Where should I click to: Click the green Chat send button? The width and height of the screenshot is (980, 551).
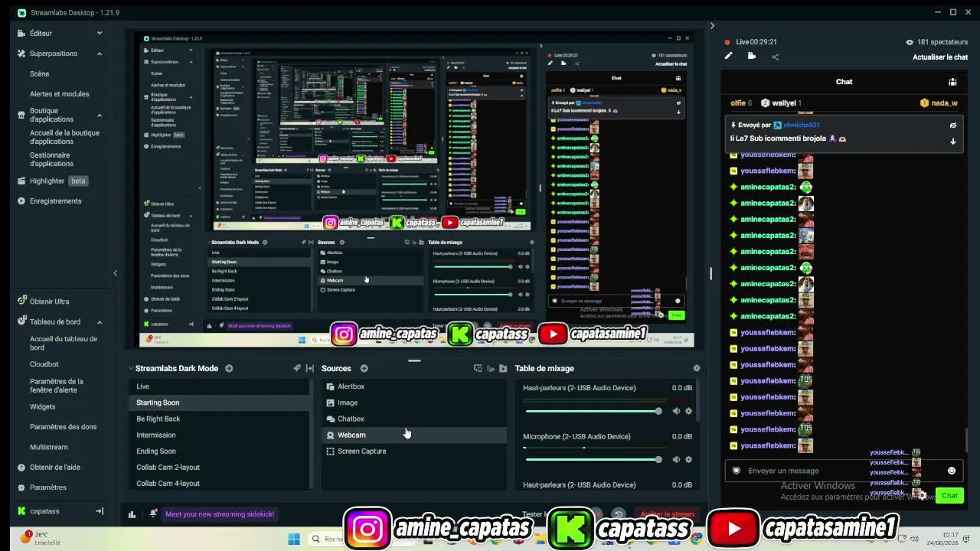pyautogui.click(x=949, y=495)
